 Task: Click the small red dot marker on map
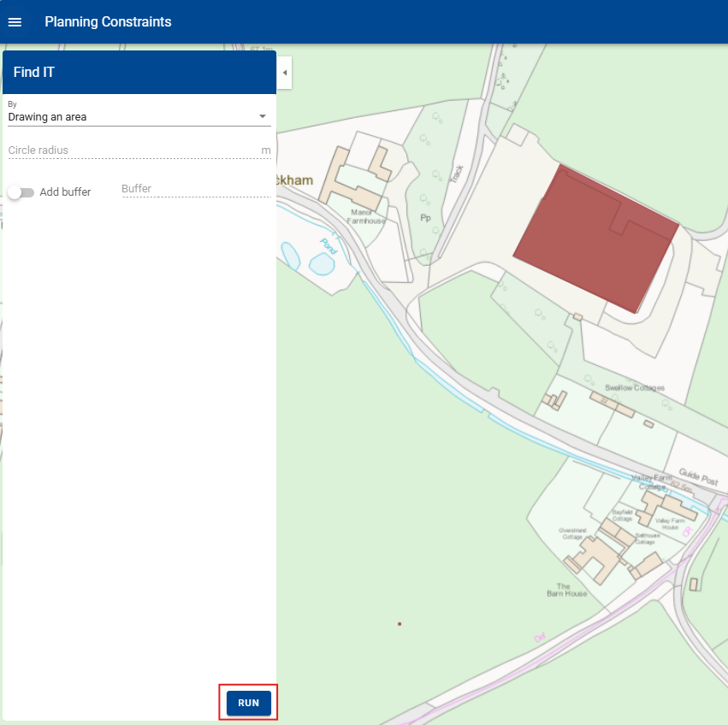click(x=400, y=624)
